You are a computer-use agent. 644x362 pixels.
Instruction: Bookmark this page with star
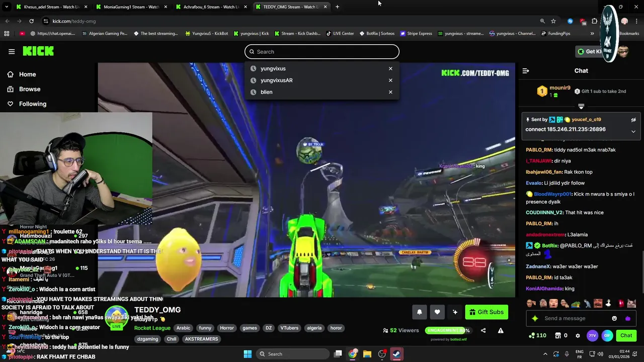point(553,21)
